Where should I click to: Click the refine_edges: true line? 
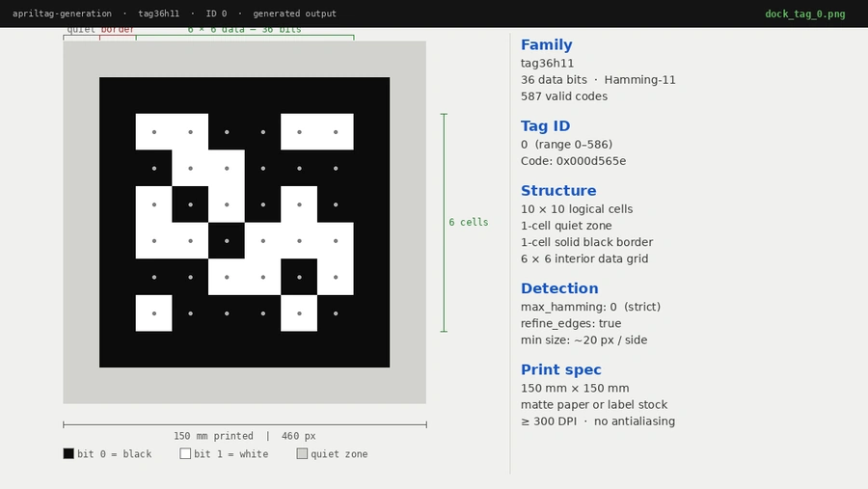[x=571, y=324]
